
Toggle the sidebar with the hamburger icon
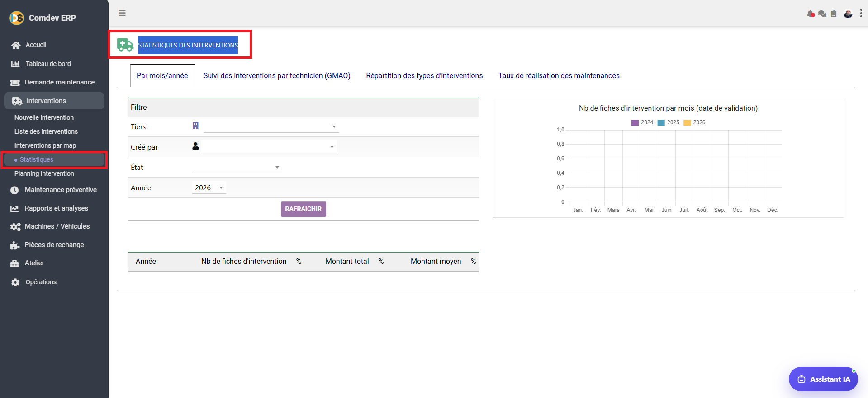tap(122, 13)
